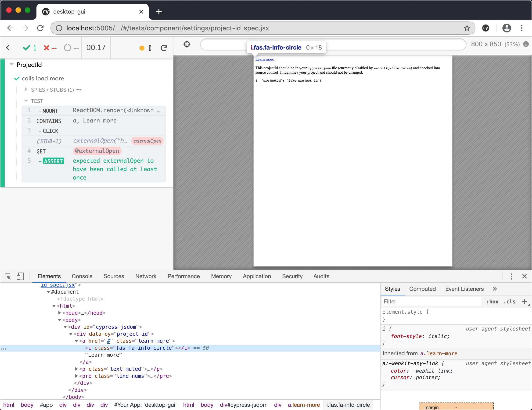Screen dimensions: 532x410
Task: Expand the head node in the Elements tree
Action: pyautogui.click(x=60, y=313)
